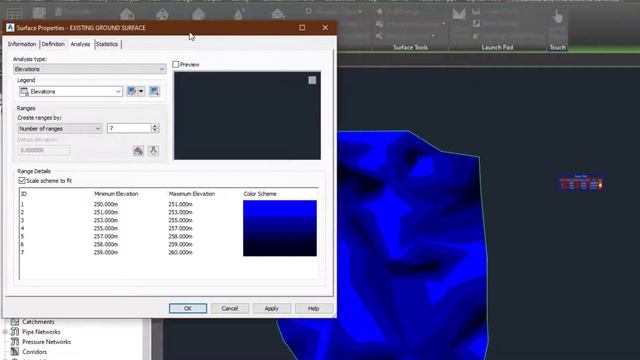
Task: Open the Information tab
Action: coord(22,44)
